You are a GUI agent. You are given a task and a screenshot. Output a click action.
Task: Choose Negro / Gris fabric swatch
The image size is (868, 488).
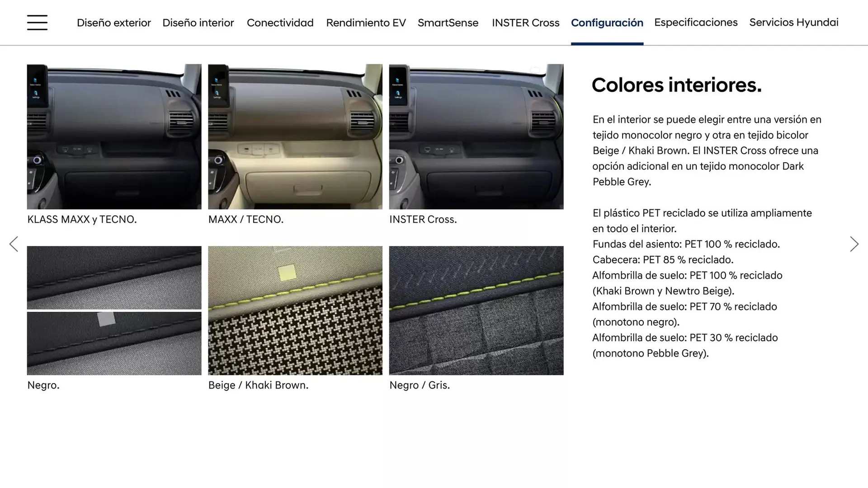click(476, 310)
